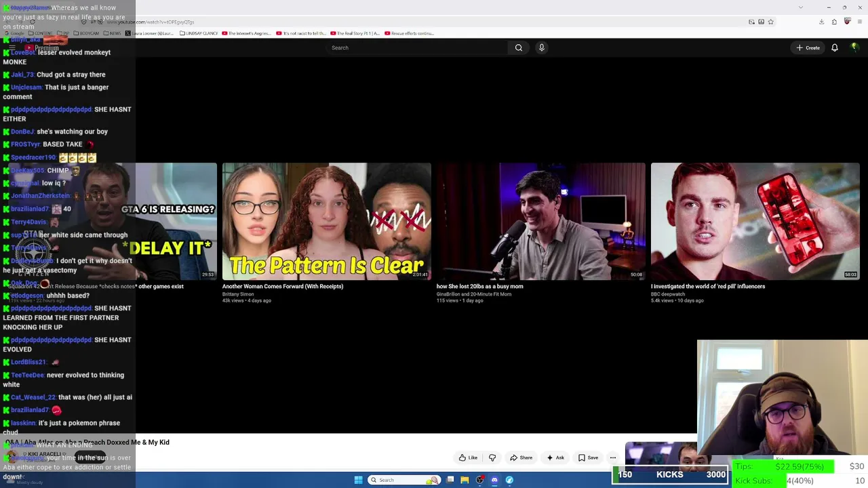The image size is (868, 488).
Task: Expand the browser tab list chevron
Action: (801, 7)
